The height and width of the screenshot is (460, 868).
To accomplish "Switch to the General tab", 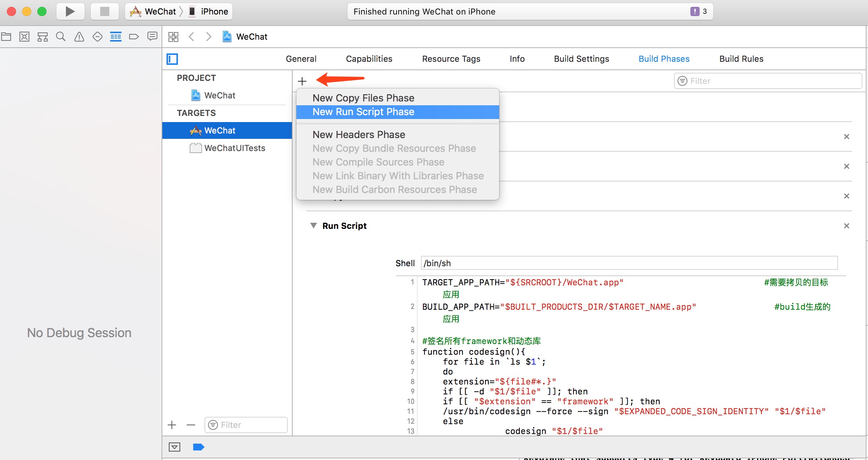I will [301, 59].
